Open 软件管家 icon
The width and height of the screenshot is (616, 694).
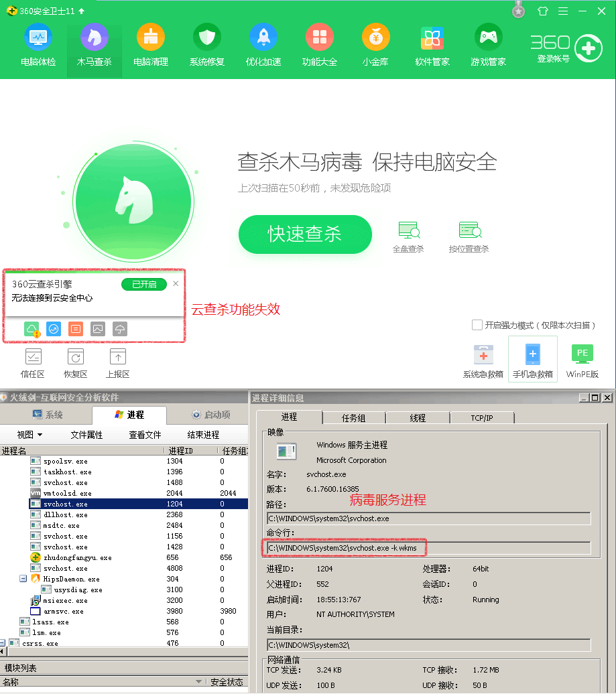point(432,38)
